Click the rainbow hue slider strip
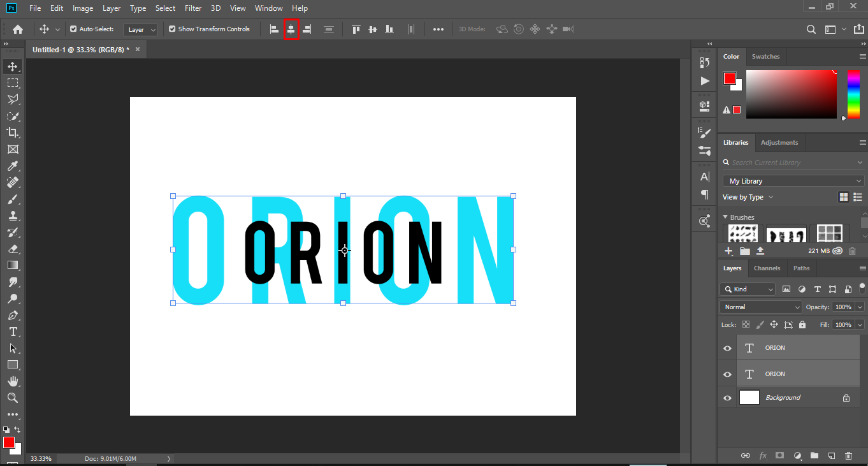This screenshot has height=466, width=868. click(x=853, y=94)
